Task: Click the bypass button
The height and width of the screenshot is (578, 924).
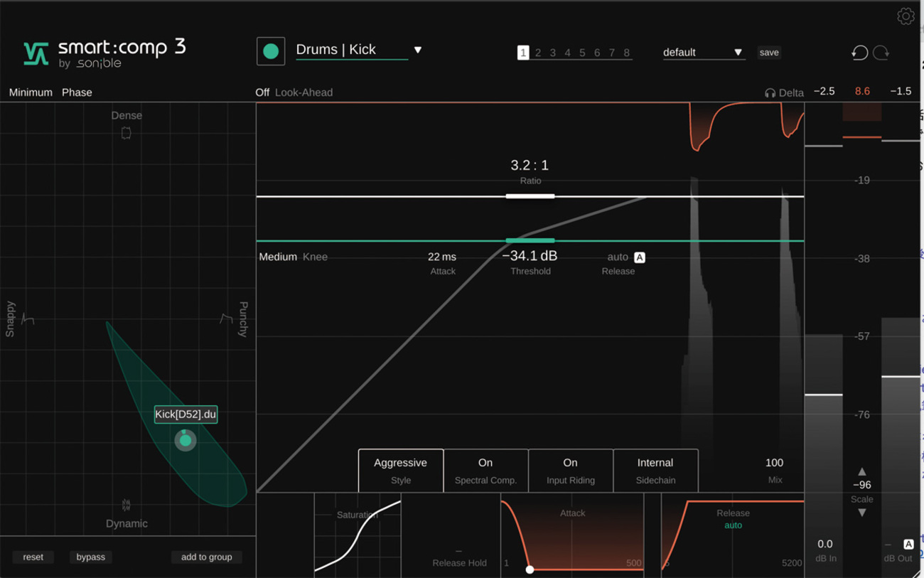Action: point(91,557)
